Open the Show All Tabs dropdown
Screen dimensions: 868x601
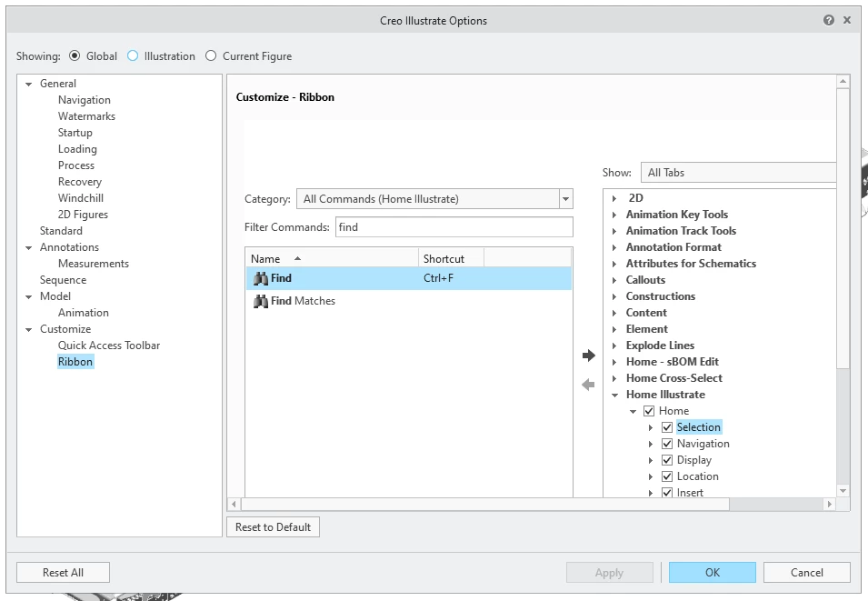click(x=738, y=173)
